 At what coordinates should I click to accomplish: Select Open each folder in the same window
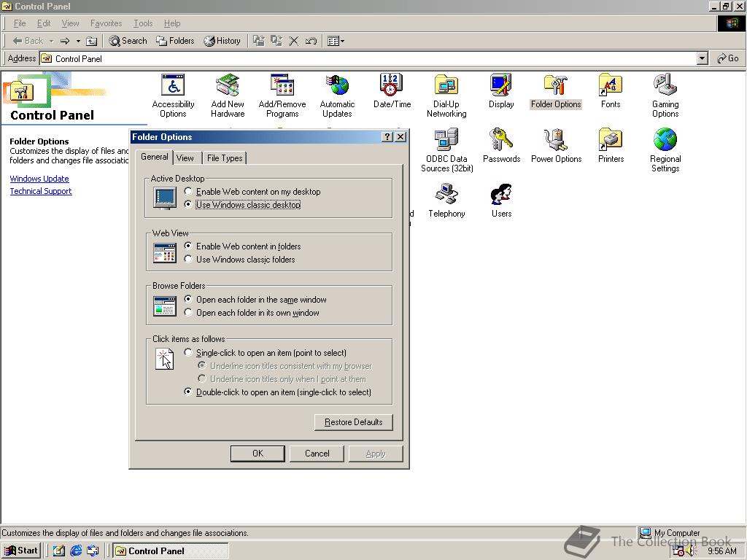point(255,300)
